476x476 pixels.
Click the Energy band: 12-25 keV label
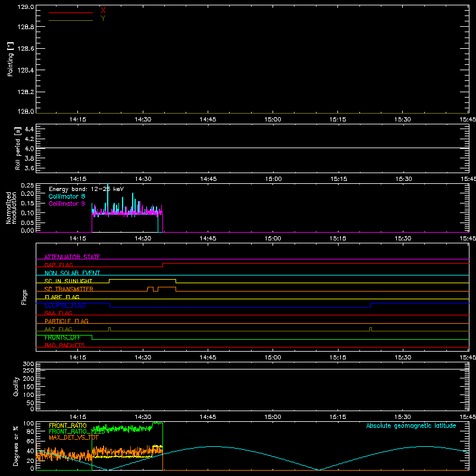point(86,189)
